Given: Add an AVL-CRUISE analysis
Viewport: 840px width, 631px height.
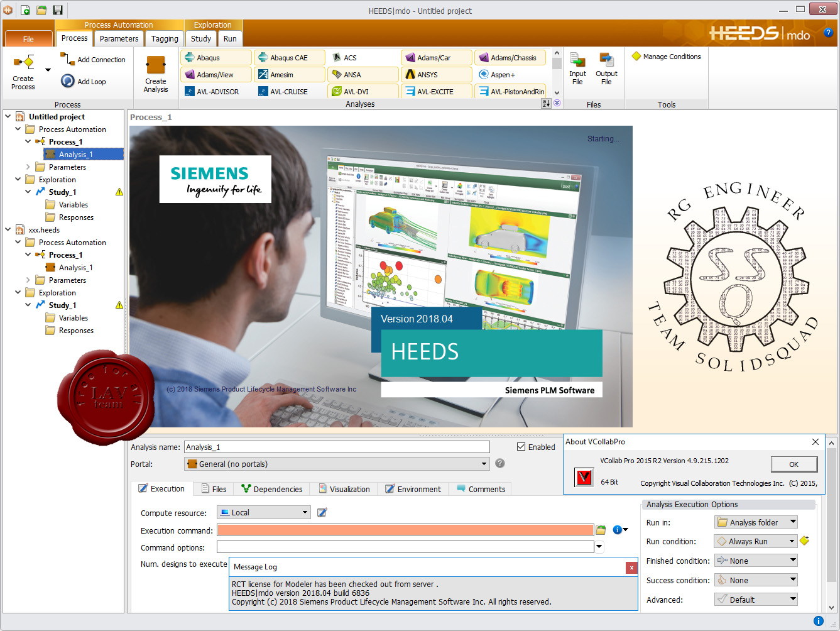Looking at the screenshot, I should pyautogui.click(x=290, y=92).
